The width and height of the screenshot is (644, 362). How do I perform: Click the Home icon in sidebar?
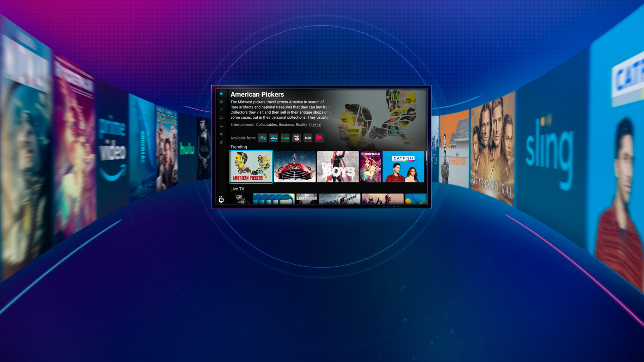click(x=221, y=94)
